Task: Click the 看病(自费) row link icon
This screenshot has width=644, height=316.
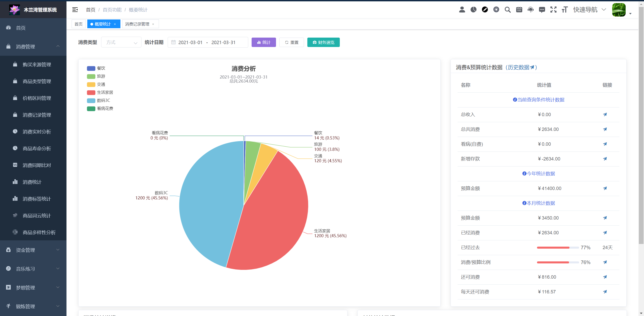Action: (x=605, y=144)
